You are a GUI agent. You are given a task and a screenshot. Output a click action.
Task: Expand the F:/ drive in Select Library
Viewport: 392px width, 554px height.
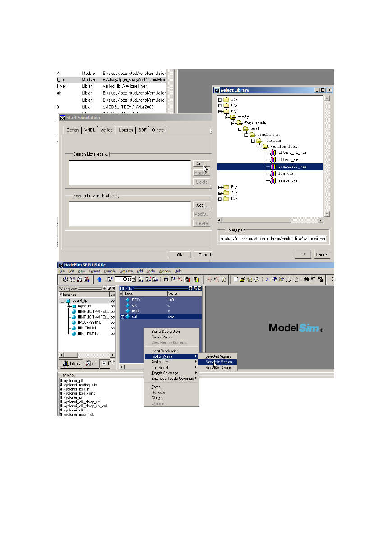pyautogui.click(x=220, y=187)
